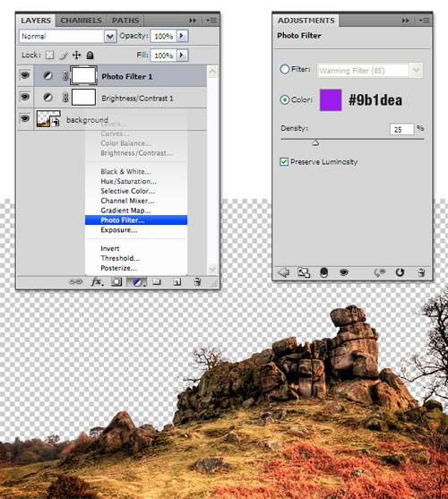Click Brightness/Contrast 1 mask link icon
This screenshot has height=499, width=448.
(x=65, y=97)
